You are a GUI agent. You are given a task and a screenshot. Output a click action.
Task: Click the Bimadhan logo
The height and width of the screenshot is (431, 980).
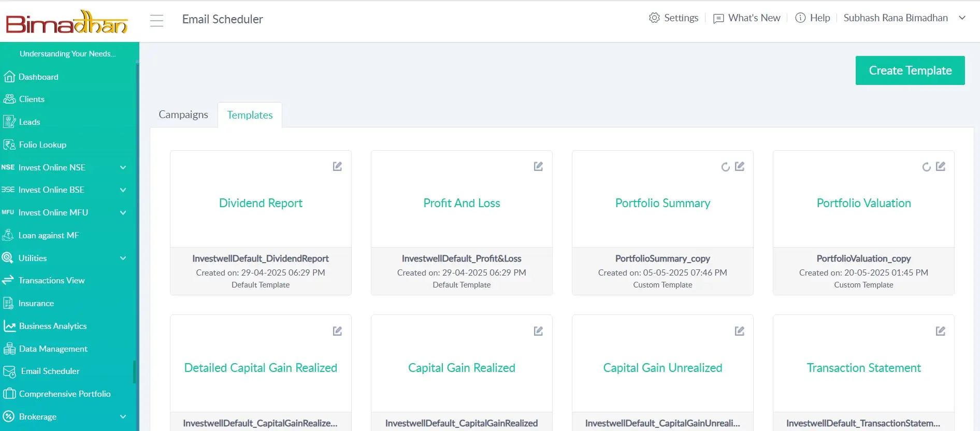tap(67, 22)
